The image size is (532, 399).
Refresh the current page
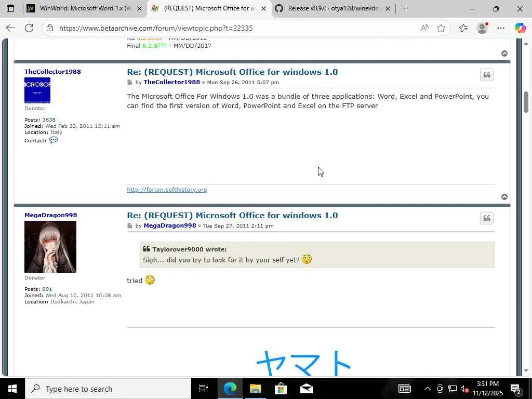click(29, 28)
